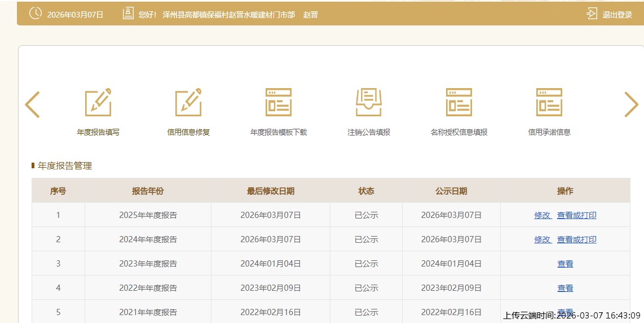
Task: Click the clock icon beside the date
Action: click(x=35, y=14)
